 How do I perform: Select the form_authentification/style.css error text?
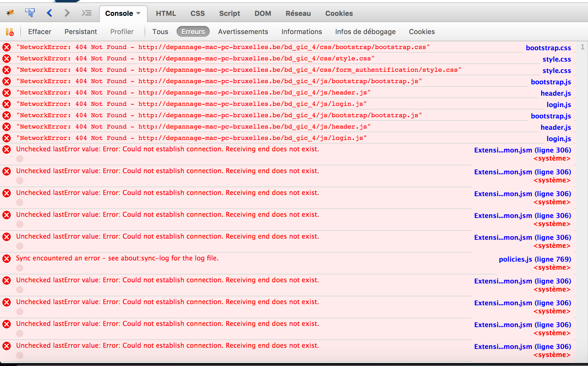coord(239,70)
